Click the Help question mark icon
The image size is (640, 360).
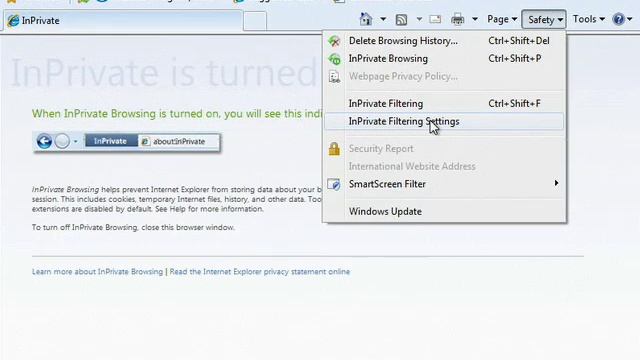pos(619,19)
